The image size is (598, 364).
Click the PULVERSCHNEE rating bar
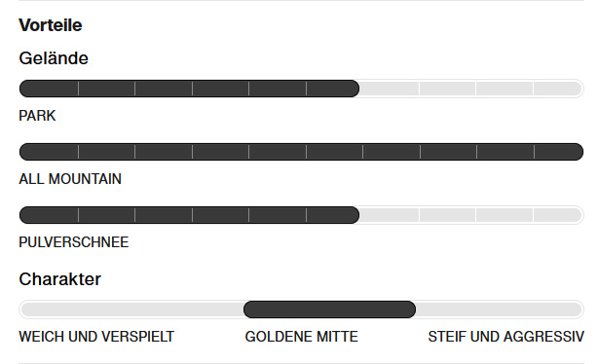(x=301, y=215)
